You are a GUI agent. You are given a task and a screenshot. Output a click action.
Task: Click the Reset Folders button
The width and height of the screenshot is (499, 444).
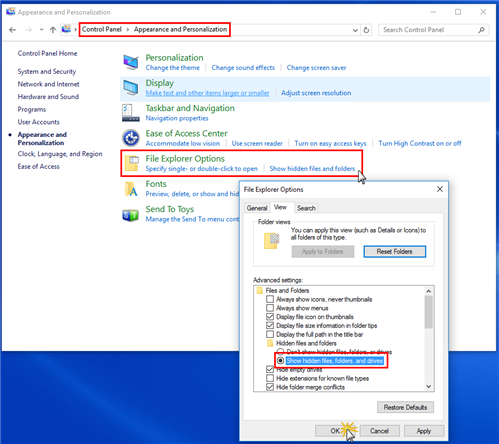(x=395, y=251)
